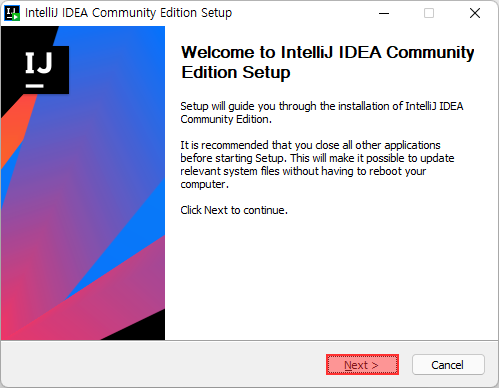The height and width of the screenshot is (388, 499).
Task: Click the 'It is recommended that you close' paragraph
Action: point(317,165)
